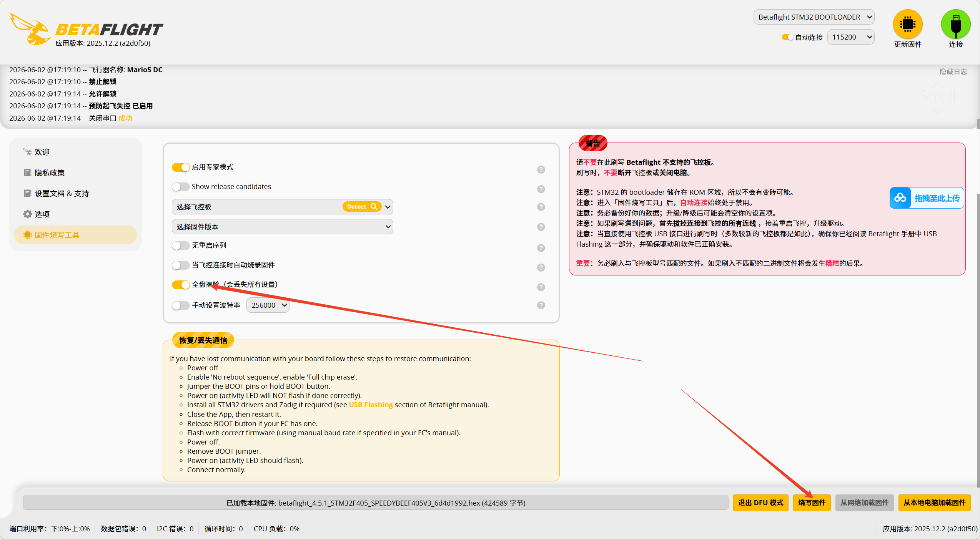Click the CPU 负载: 0% status entry
Viewport: 980px width, 539px height.
click(276, 529)
